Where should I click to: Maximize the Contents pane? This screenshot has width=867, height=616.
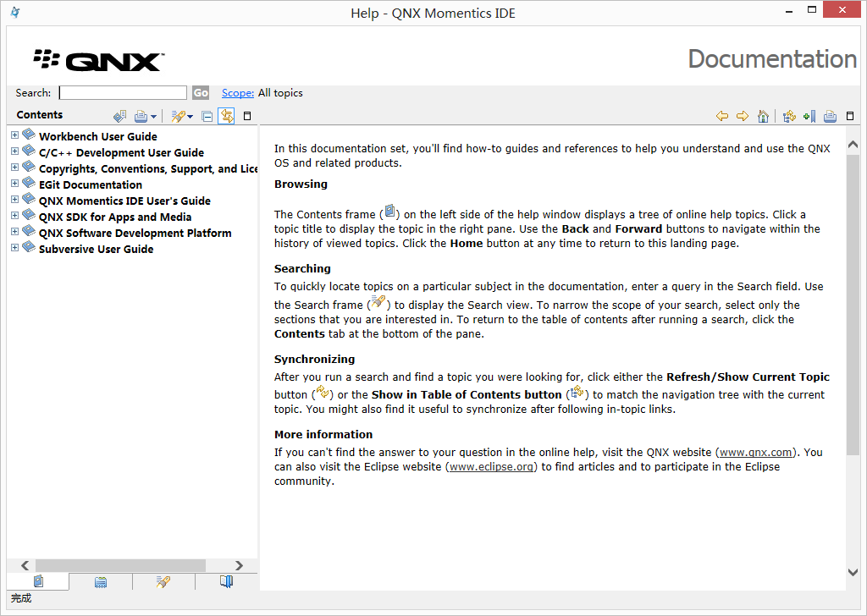(247, 116)
